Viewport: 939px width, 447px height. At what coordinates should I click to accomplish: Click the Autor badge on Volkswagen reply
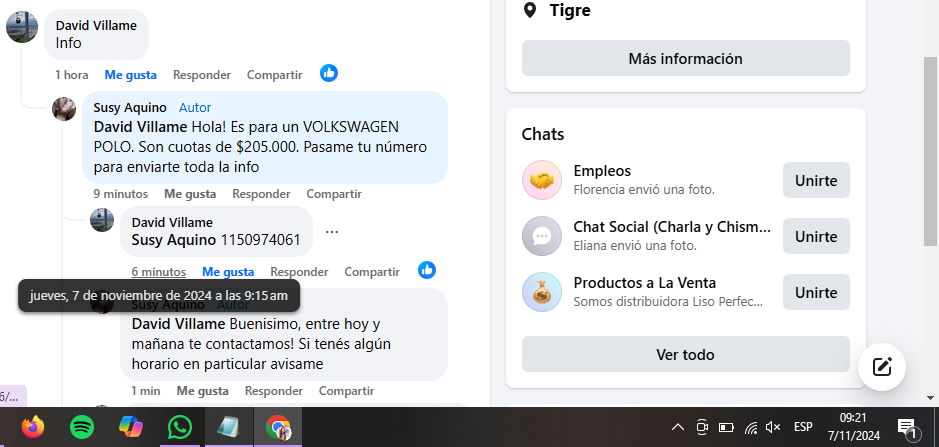(x=195, y=108)
